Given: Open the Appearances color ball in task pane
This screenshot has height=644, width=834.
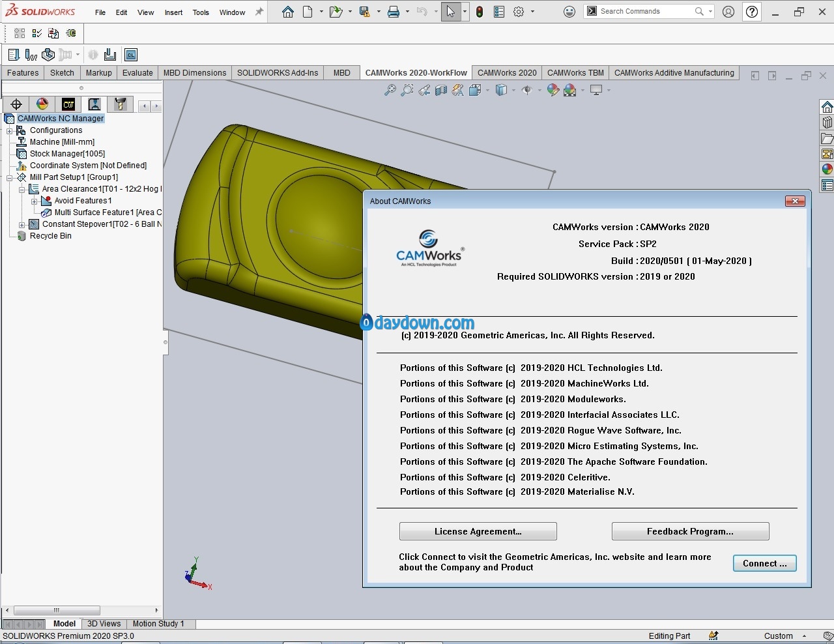Looking at the screenshot, I should [x=827, y=169].
